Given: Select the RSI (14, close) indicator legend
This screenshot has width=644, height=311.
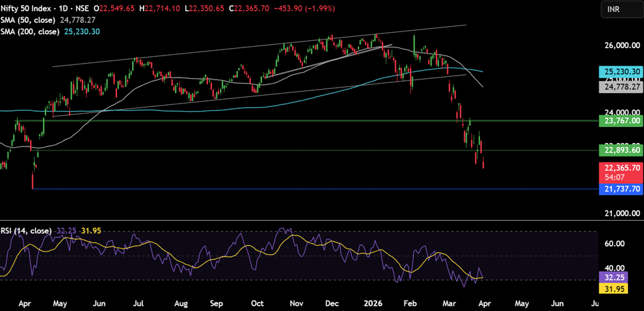Looking at the screenshot, I should (x=27, y=231).
